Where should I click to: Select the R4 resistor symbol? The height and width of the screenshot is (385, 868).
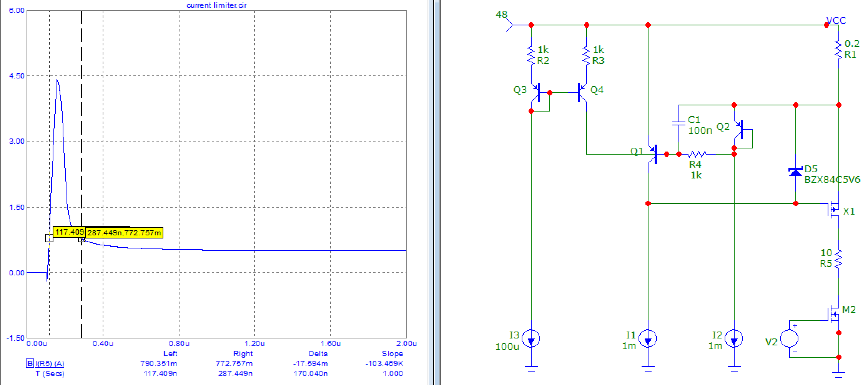697,154
